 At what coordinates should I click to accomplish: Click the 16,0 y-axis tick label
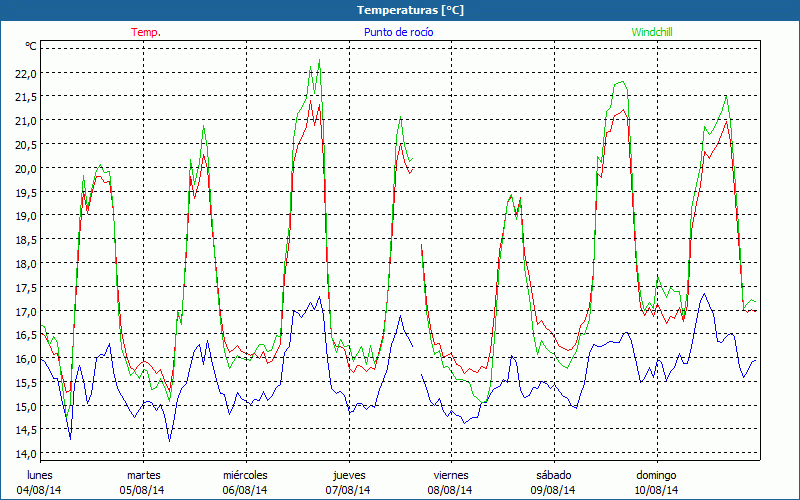coord(26,359)
